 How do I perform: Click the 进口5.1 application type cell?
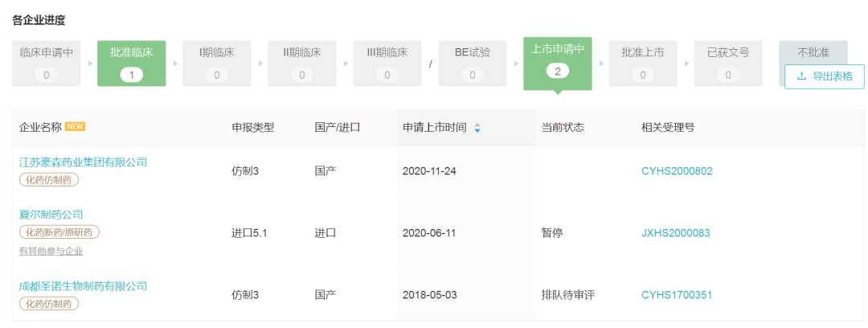(249, 233)
